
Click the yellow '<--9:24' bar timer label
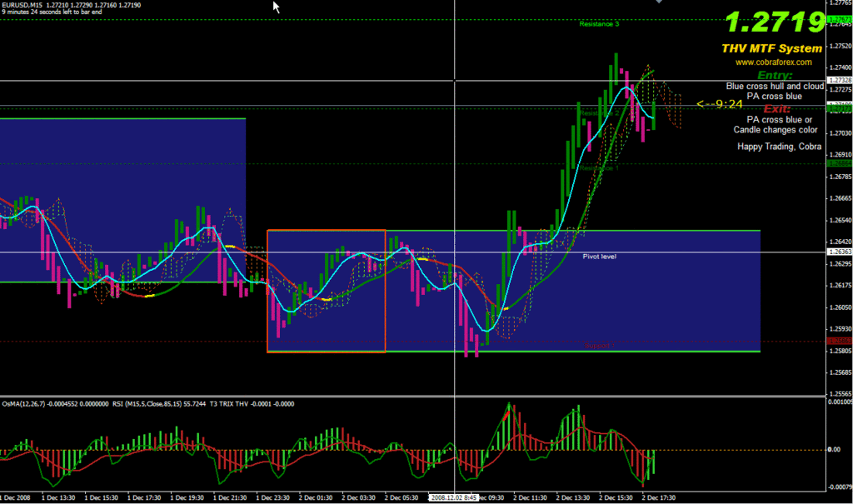coord(719,104)
